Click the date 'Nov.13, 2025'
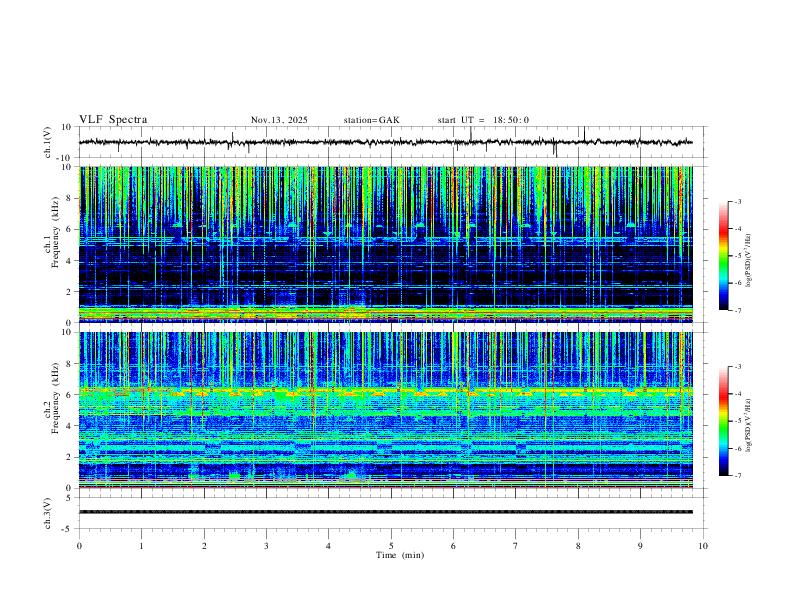 279,120
